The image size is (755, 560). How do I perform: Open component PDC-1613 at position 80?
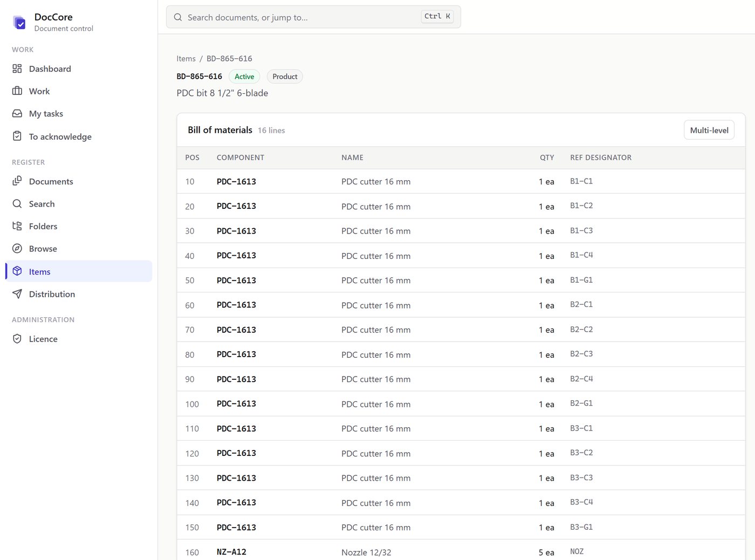pyautogui.click(x=236, y=354)
